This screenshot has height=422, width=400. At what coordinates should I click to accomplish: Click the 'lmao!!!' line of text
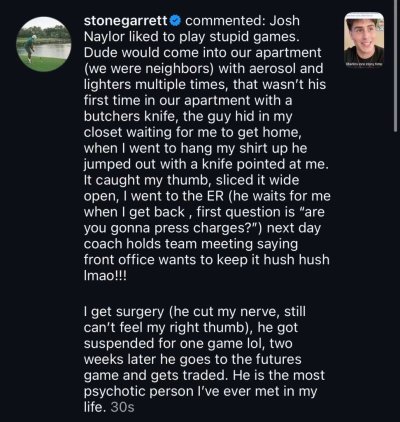pyautogui.click(x=105, y=276)
